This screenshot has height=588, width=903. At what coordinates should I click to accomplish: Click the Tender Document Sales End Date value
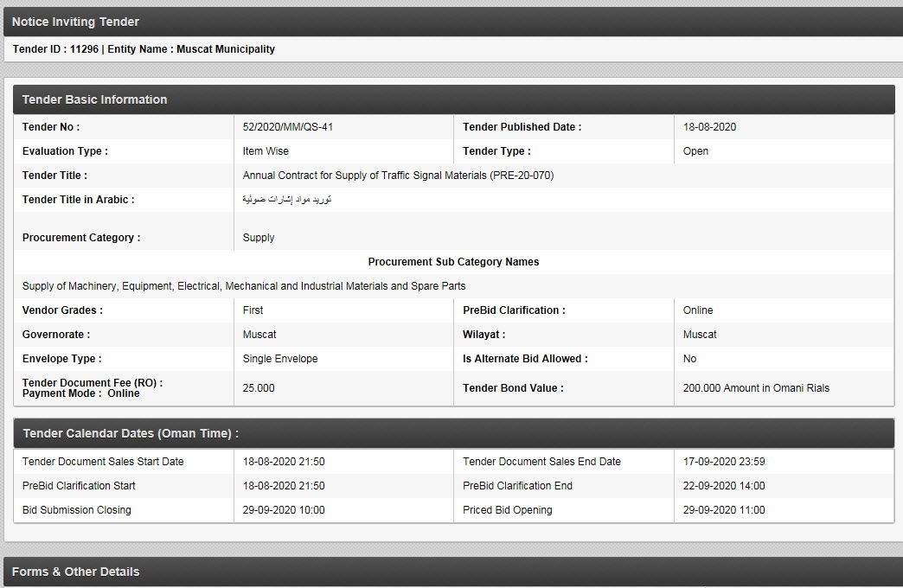pos(724,462)
